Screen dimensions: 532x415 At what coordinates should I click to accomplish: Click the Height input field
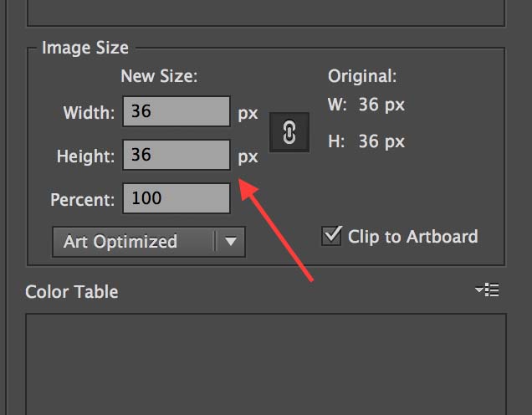[176, 156]
